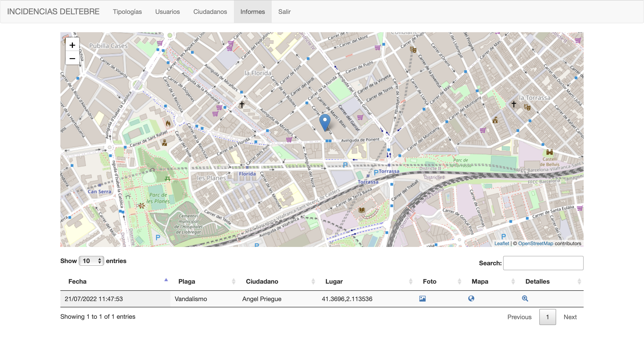This screenshot has width=644, height=340.
Task: Sort by Ciudadano column header
Action: pos(262,281)
